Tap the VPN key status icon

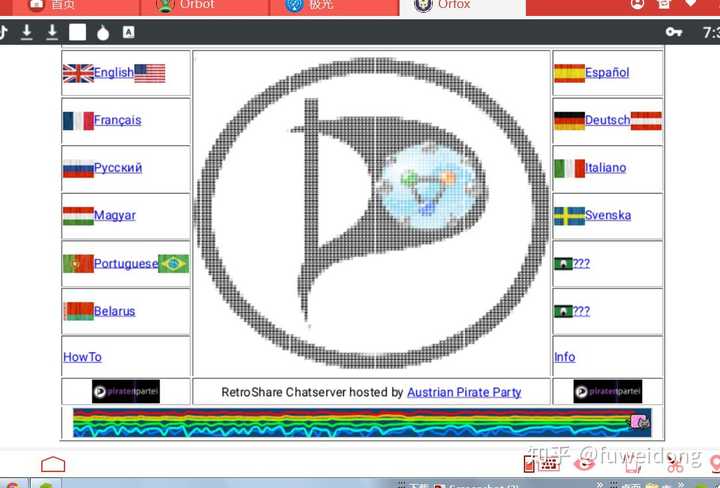tap(674, 32)
